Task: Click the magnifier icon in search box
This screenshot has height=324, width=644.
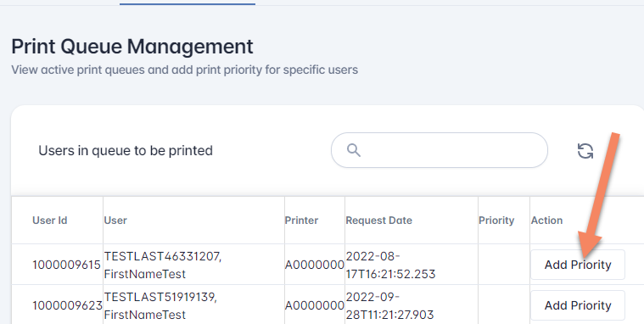Action: coord(354,150)
